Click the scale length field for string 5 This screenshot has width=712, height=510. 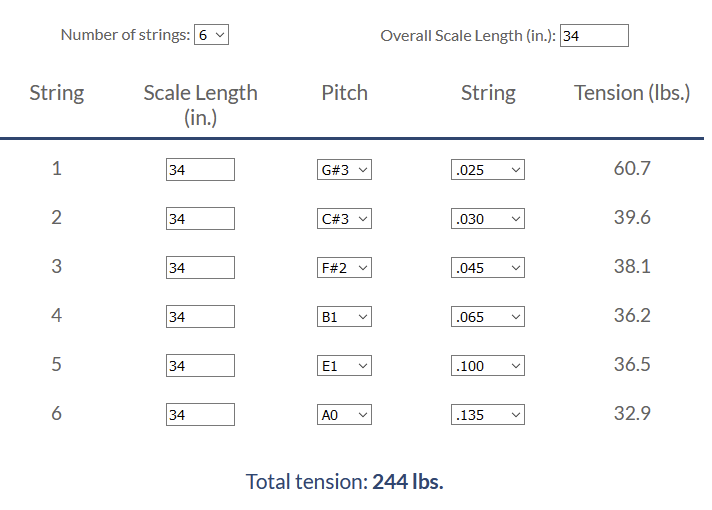point(200,366)
